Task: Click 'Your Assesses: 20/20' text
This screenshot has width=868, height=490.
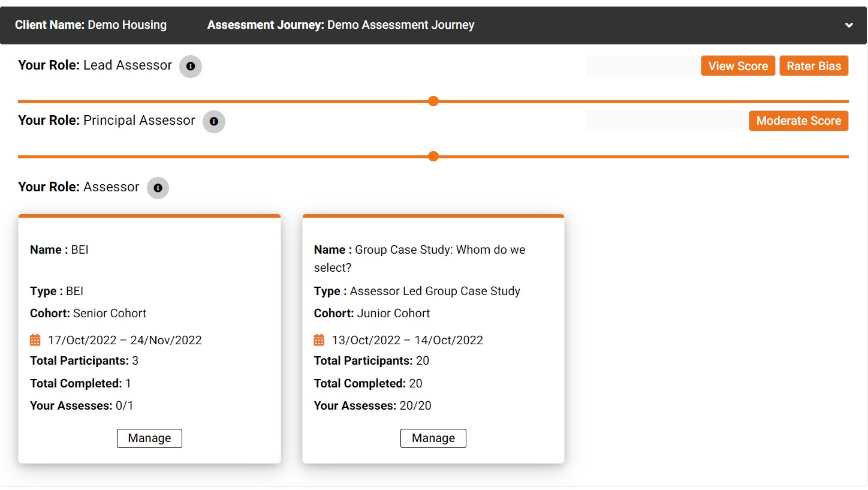Action: [x=373, y=406]
